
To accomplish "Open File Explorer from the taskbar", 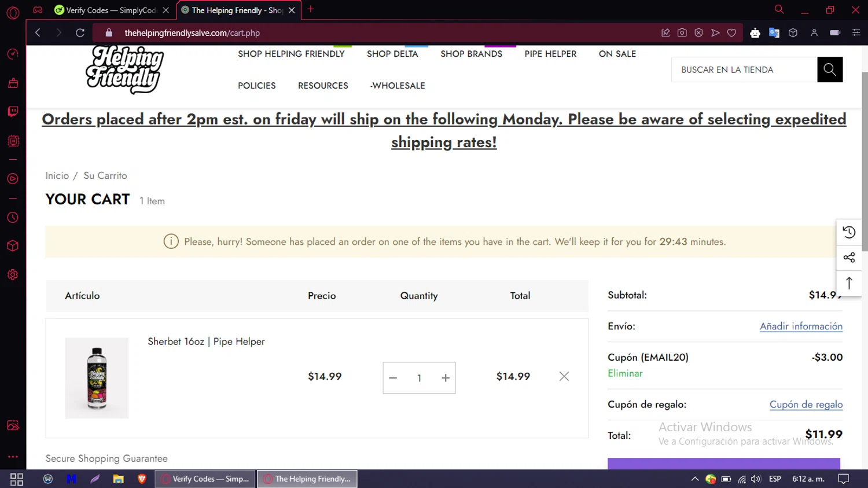I will [118, 479].
